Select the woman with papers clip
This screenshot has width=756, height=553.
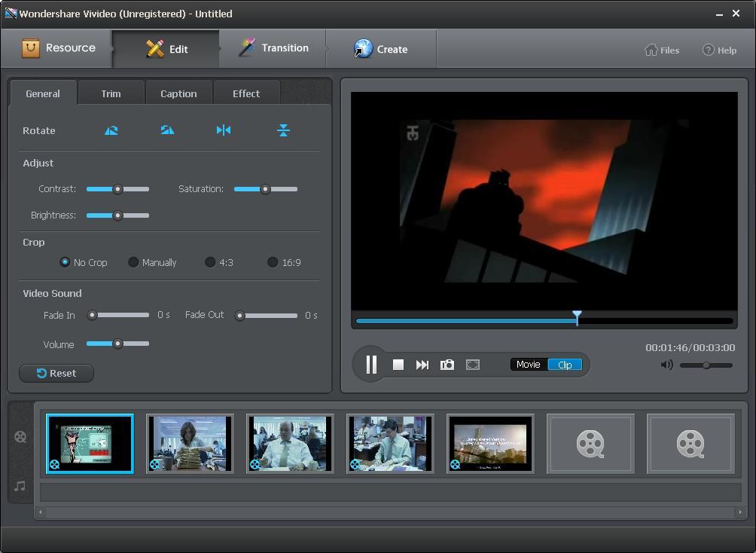pyautogui.click(x=190, y=444)
